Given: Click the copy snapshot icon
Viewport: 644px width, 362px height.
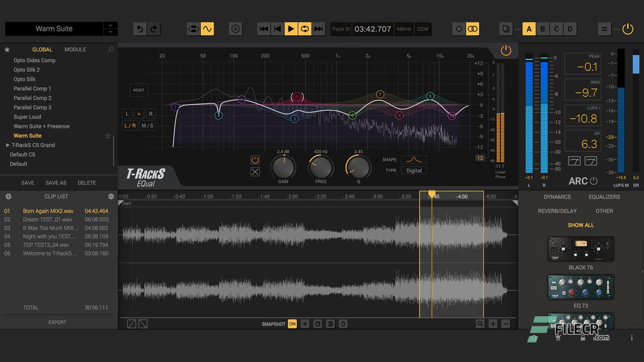Looking at the screenshot, I should [x=317, y=324].
